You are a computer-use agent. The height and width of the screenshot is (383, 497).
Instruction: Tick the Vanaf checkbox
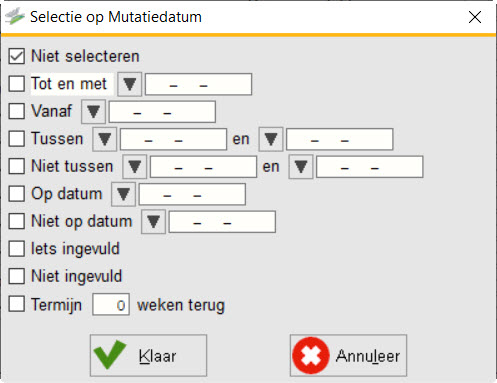coord(17,111)
